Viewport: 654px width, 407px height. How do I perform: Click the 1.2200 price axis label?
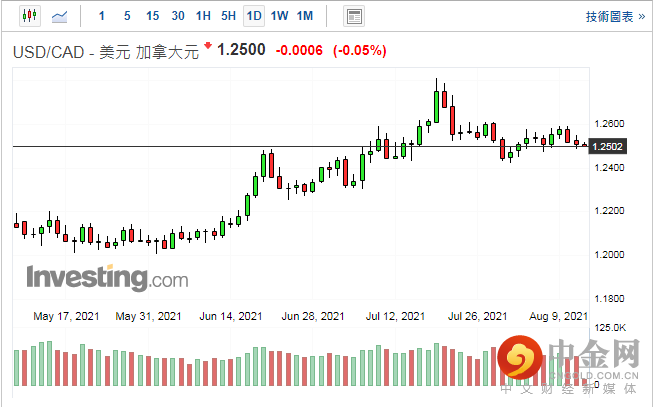coord(609,211)
